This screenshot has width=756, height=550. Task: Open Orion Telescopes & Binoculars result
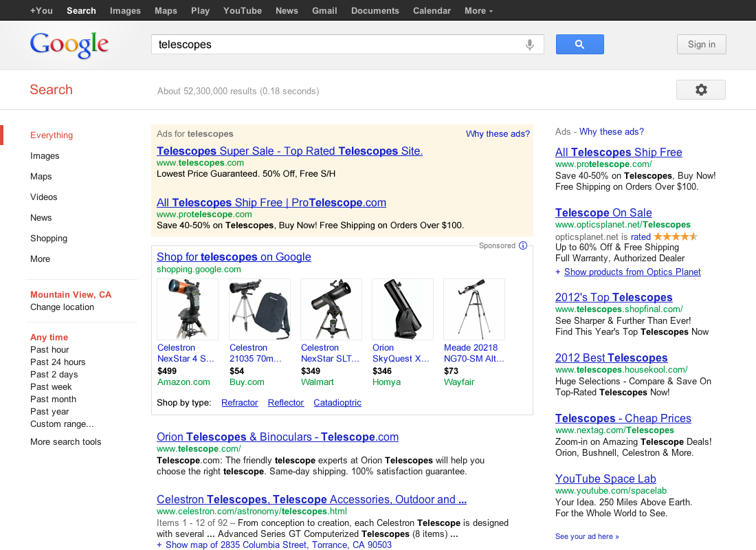point(277,437)
